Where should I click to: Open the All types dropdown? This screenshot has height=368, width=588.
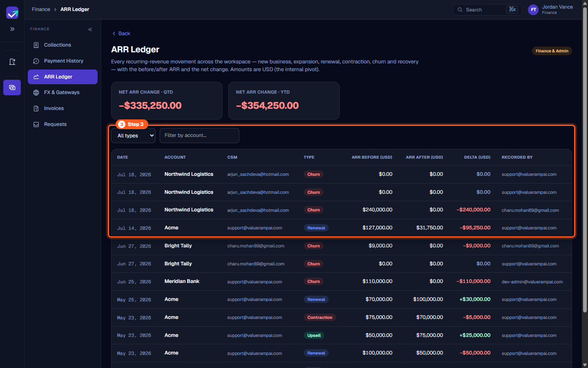click(133, 136)
